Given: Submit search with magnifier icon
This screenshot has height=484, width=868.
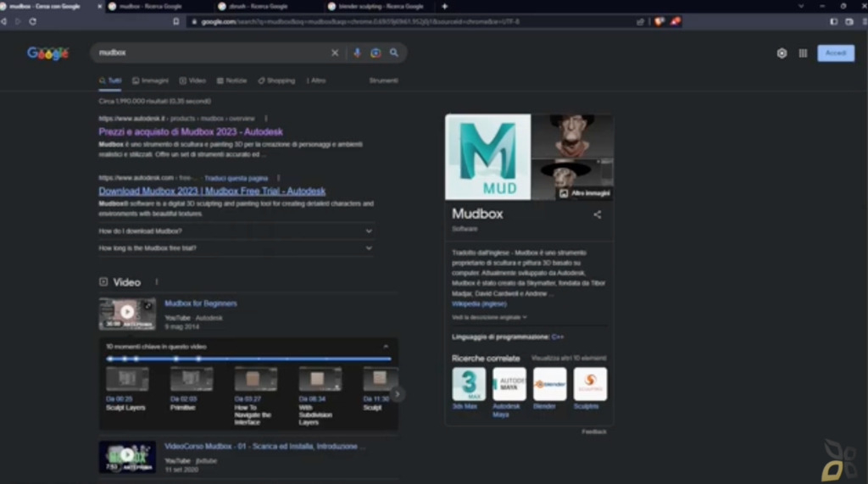Looking at the screenshot, I should coord(394,53).
